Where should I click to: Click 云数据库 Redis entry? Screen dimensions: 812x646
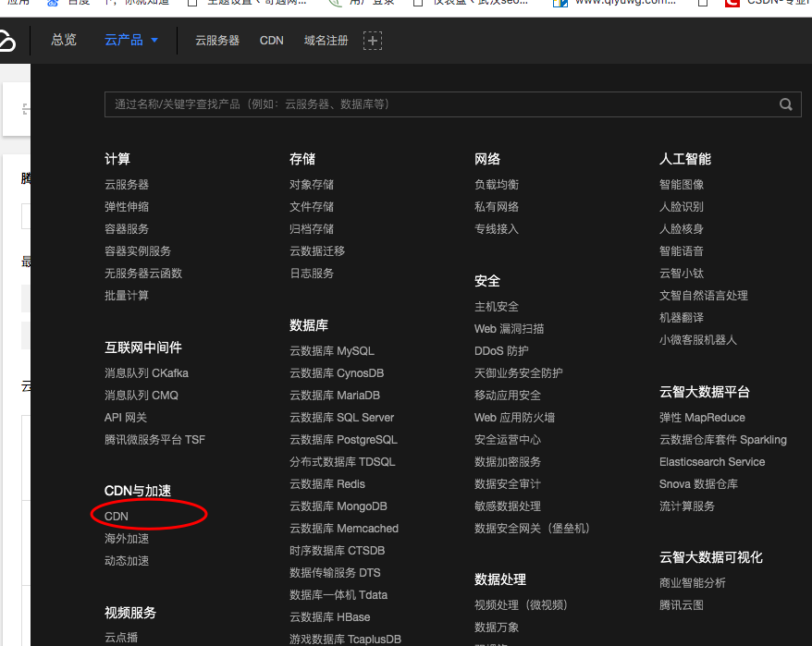point(327,484)
